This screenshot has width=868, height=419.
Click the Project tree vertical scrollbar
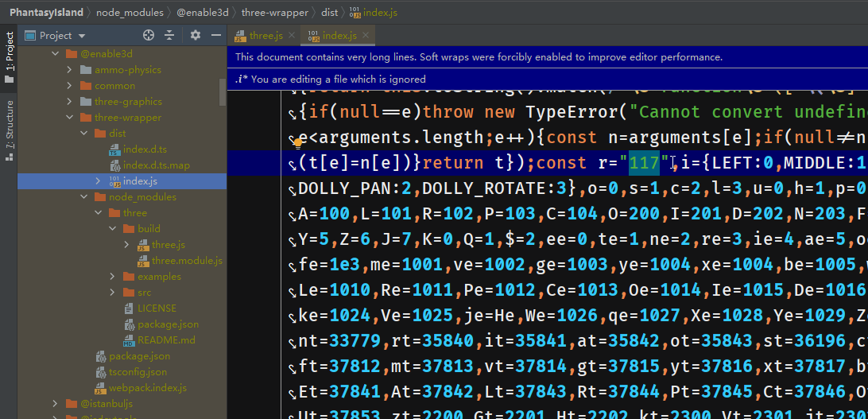point(223,91)
